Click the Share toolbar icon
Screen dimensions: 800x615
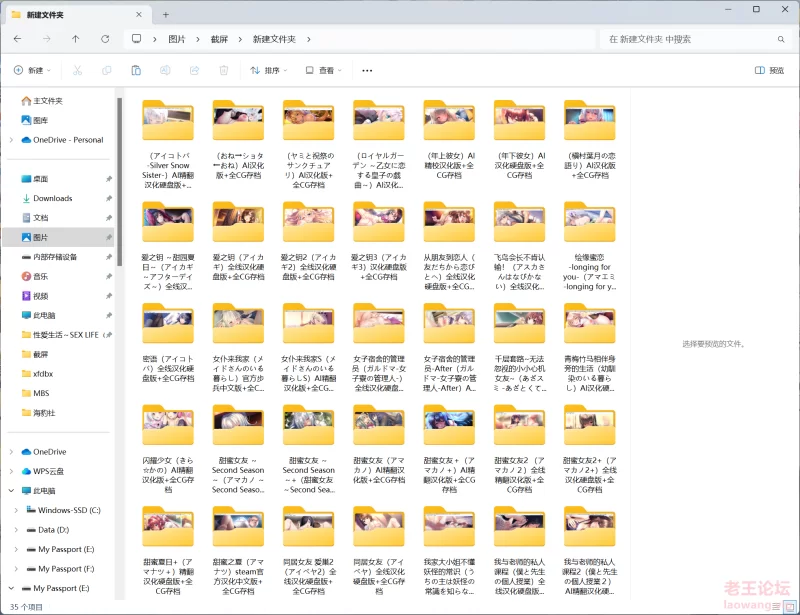pyautogui.click(x=194, y=70)
